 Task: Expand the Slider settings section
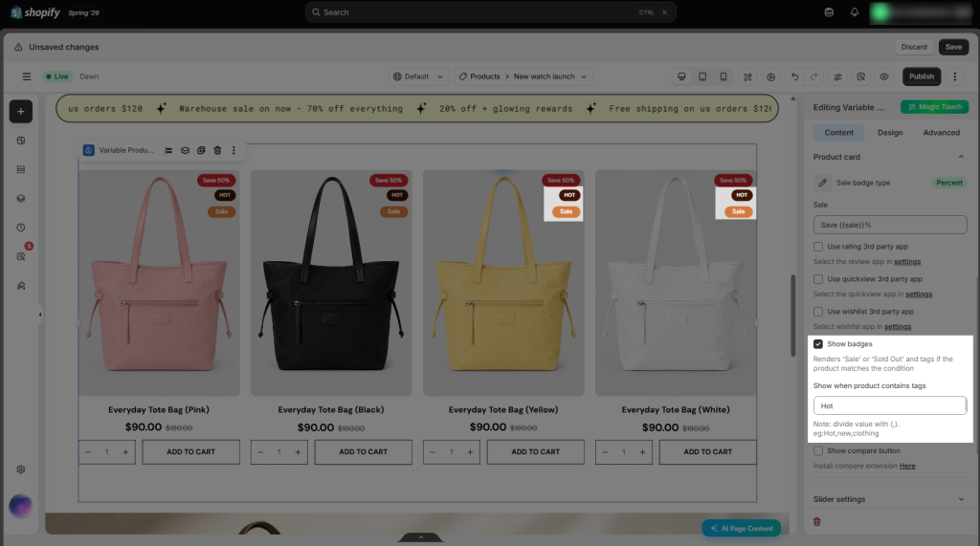pos(961,499)
